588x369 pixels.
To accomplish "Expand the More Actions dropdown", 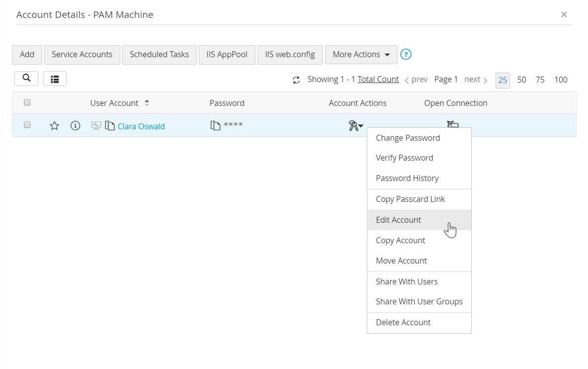I will click(x=361, y=55).
